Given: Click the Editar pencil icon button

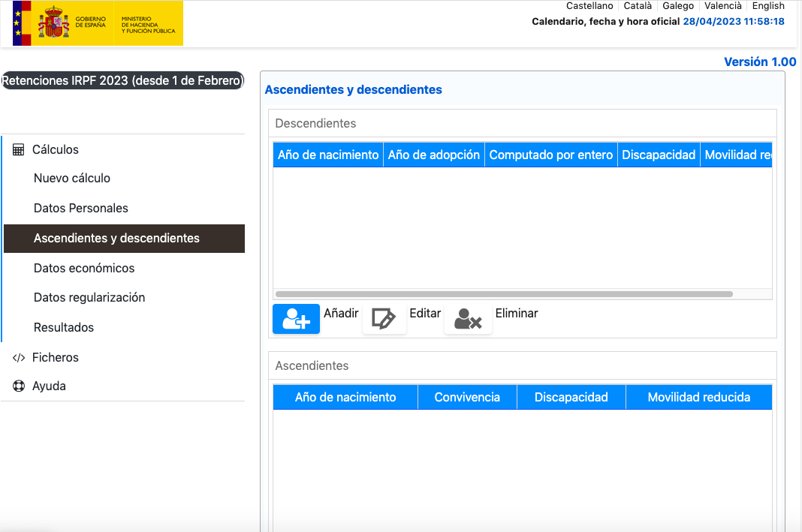Looking at the screenshot, I should [x=384, y=319].
